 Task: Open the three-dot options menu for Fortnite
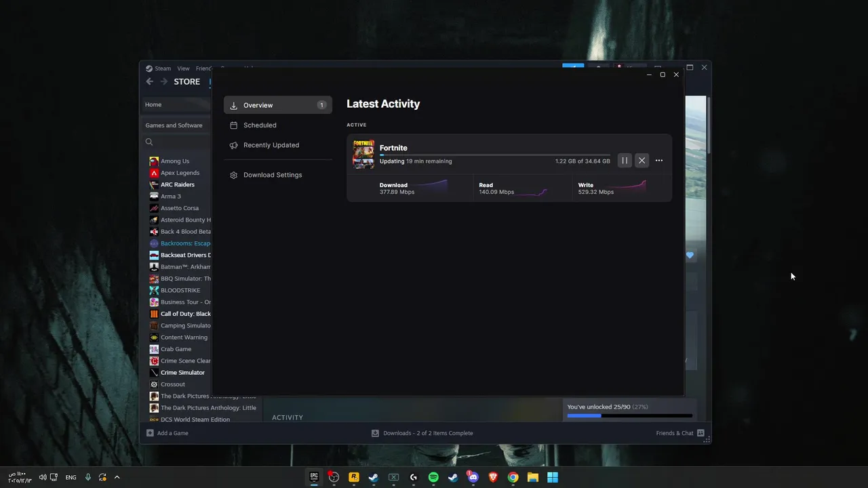tap(659, 161)
